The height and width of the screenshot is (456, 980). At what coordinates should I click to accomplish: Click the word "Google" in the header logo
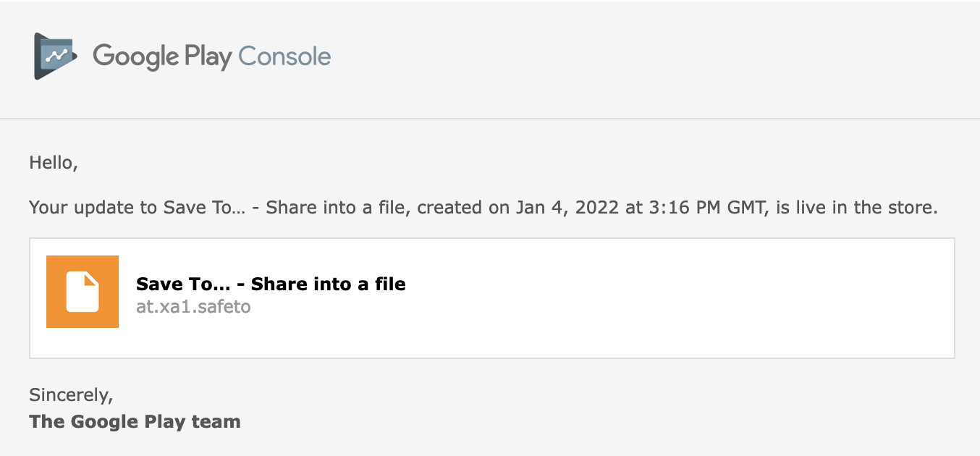click(x=136, y=56)
